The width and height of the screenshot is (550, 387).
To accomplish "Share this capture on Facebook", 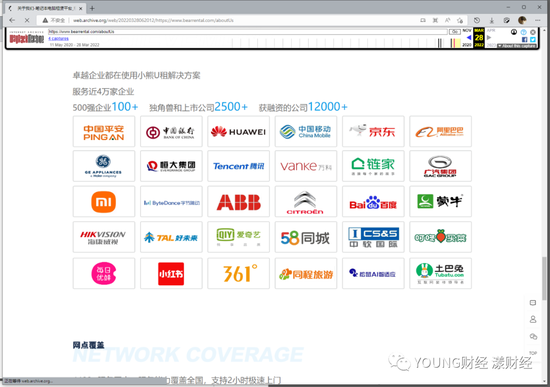I will point(525,40).
